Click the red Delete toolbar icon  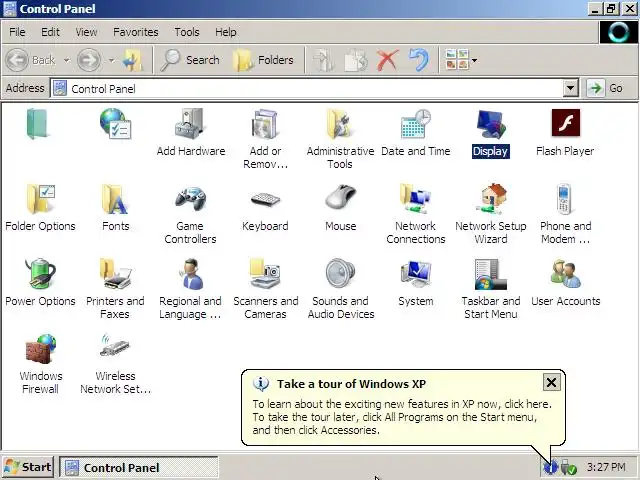point(387,60)
